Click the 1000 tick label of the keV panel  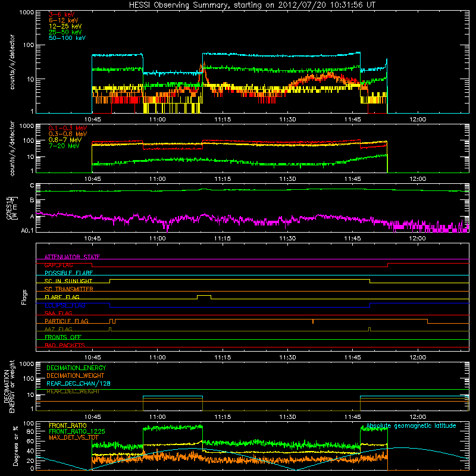(x=27, y=12)
